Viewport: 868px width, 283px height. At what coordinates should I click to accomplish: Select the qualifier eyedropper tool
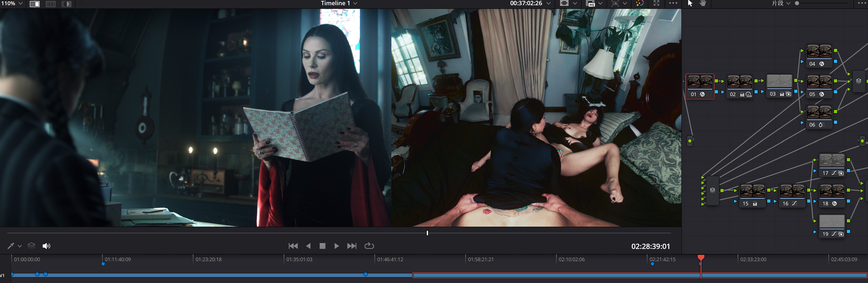pos(10,246)
